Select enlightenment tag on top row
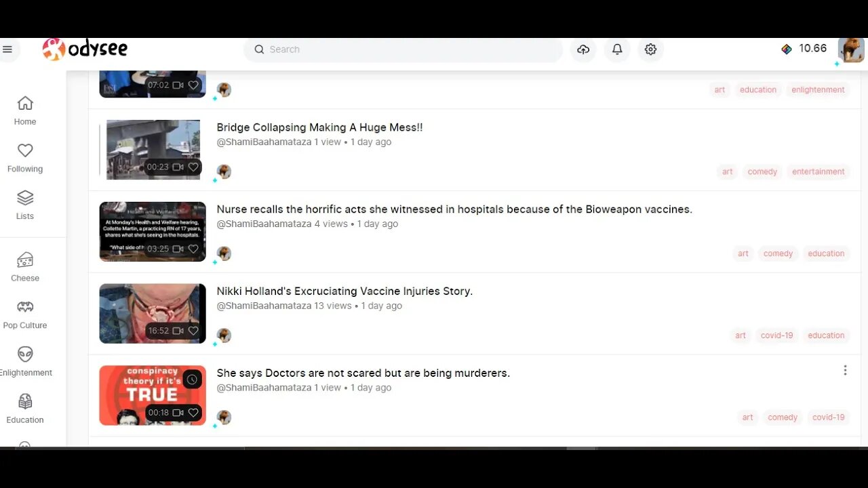The width and height of the screenshot is (868, 488). pyautogui.click(x=818, y=89)
